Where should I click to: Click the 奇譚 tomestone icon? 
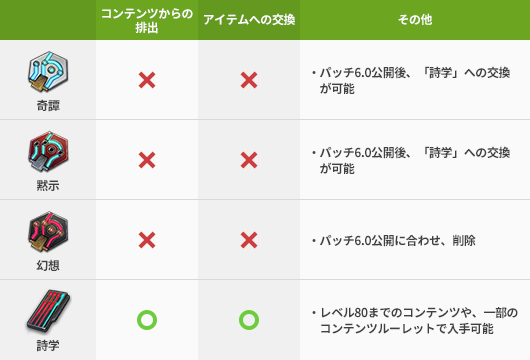48,71
